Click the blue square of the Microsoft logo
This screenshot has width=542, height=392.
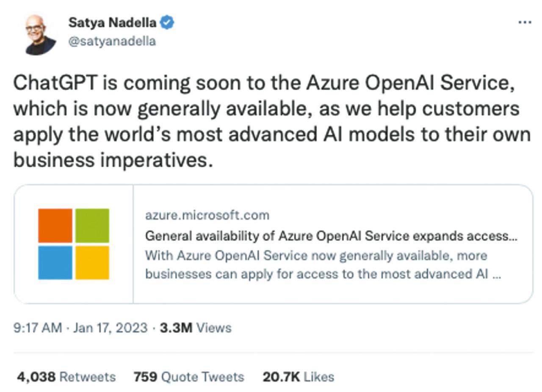click(55, 262)
